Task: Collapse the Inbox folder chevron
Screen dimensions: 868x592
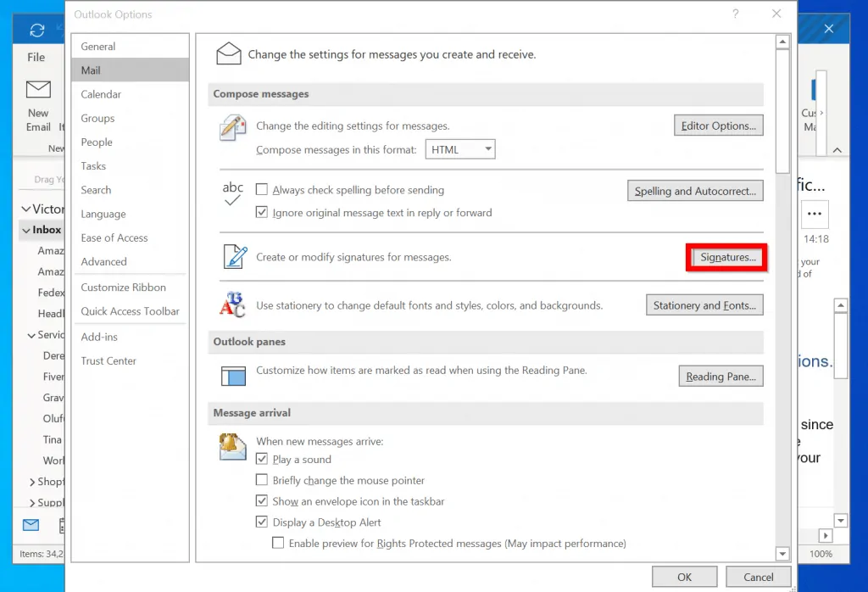Action: pos(26,230)
